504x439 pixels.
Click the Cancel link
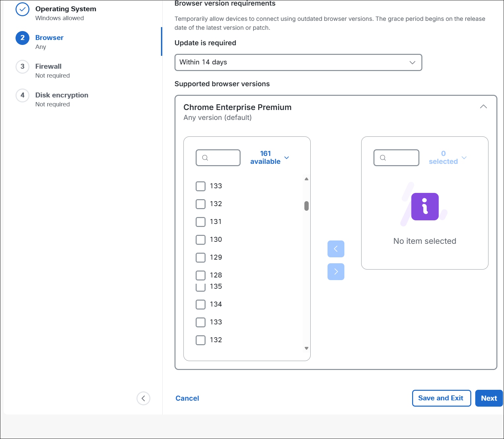point(187,398)
